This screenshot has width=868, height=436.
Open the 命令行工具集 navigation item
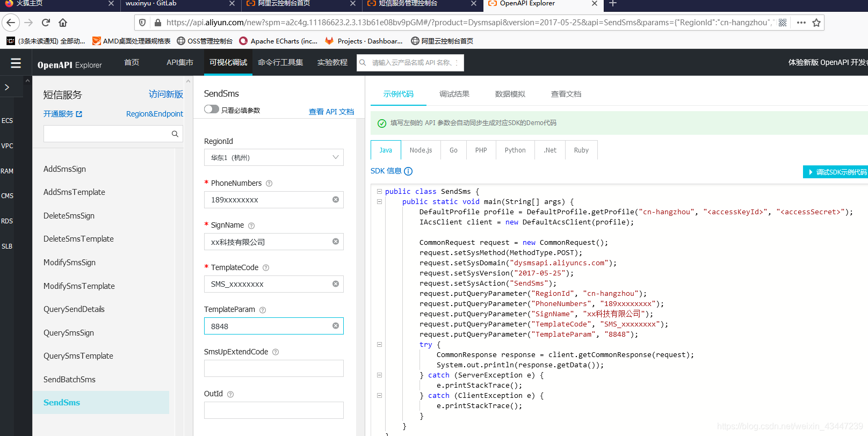tap(280, 62)
